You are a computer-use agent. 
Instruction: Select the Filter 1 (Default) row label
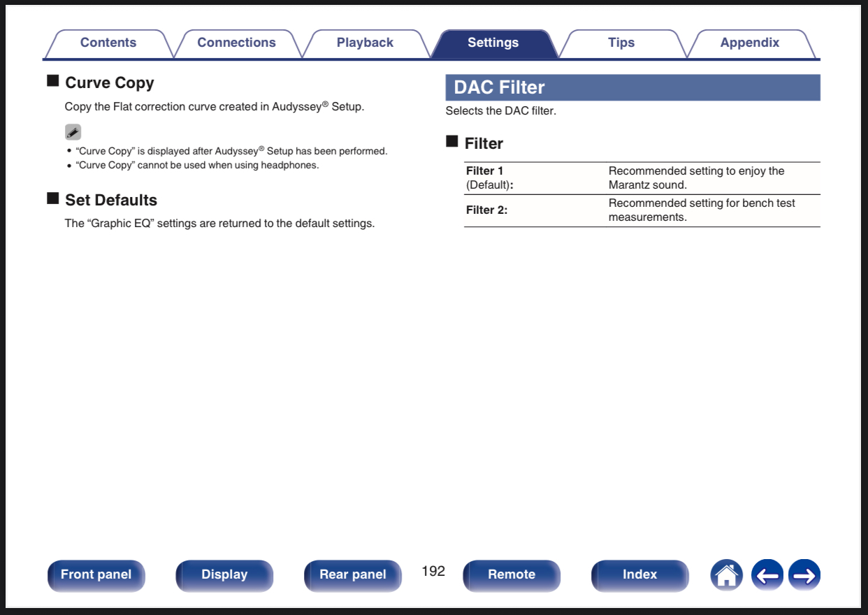pos(489,178)
